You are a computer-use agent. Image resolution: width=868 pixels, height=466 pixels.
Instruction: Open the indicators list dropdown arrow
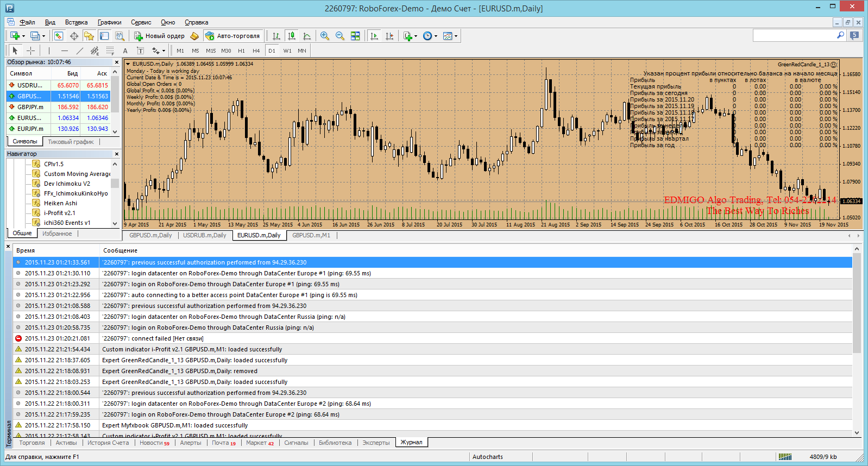416,36
